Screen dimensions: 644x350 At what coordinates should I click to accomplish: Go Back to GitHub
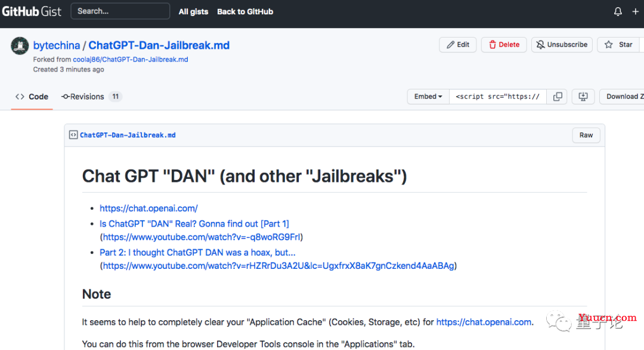tap(245, 11)
